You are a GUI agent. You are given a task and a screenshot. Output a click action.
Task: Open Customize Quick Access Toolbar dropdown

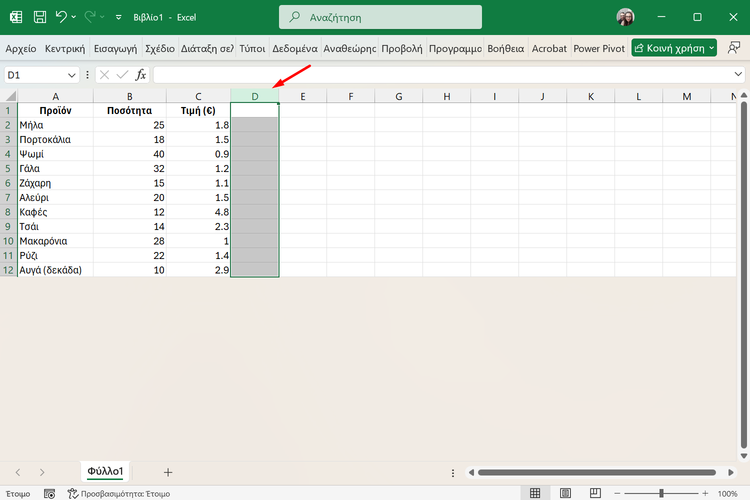119,17
